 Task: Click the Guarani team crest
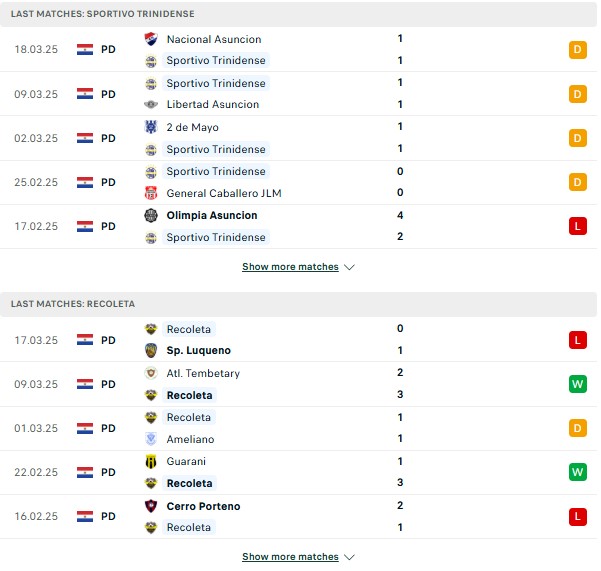point(151,461)
